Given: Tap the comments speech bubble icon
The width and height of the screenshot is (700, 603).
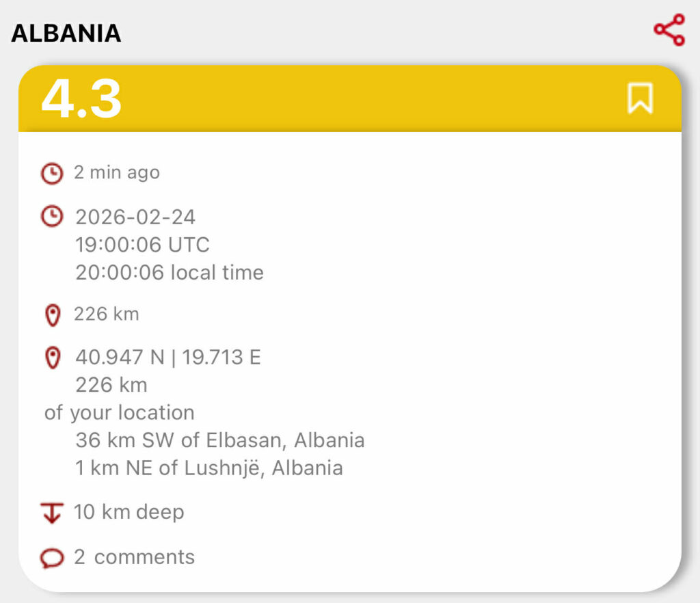Looking at the screenshot, I should pos(51,558).
